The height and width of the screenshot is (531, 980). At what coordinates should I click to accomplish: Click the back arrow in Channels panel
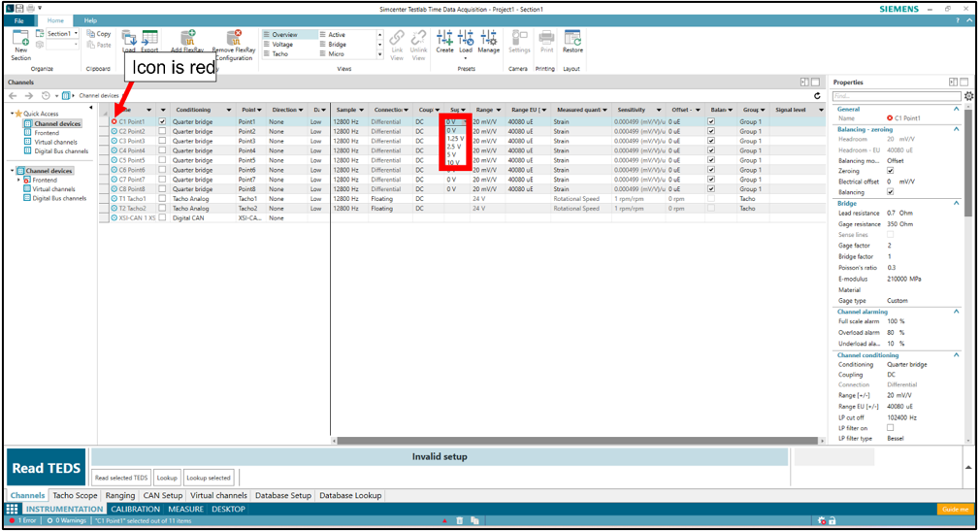[x=14, y=96]
